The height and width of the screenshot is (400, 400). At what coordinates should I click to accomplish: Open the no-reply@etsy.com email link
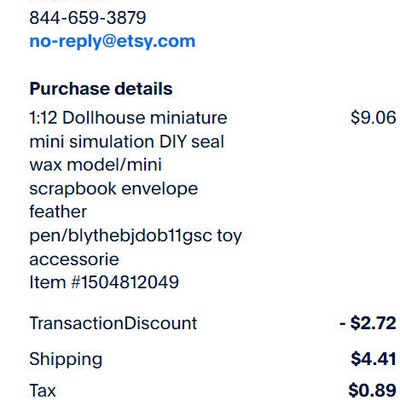pyautogui.click(x=112, y=42)
